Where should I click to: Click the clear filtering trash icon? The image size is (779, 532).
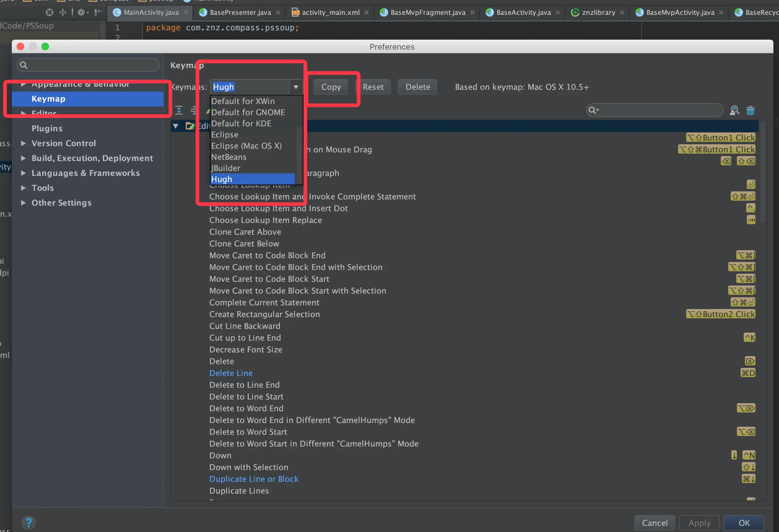750,110
